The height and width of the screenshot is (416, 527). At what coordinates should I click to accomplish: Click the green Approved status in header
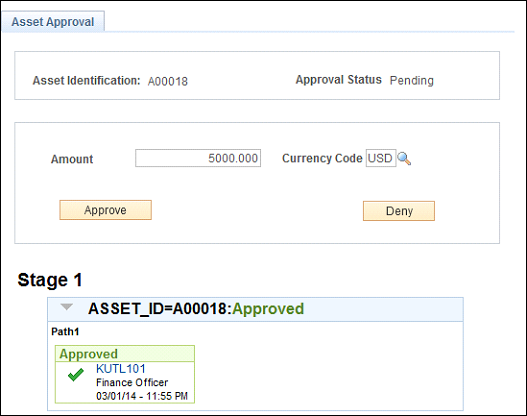pyautogui.click(x=268, y=308)
